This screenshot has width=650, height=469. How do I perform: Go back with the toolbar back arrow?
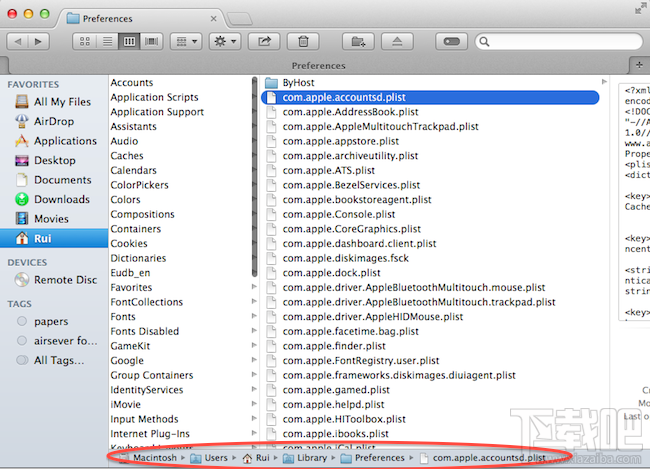click(x=18, y=41)
